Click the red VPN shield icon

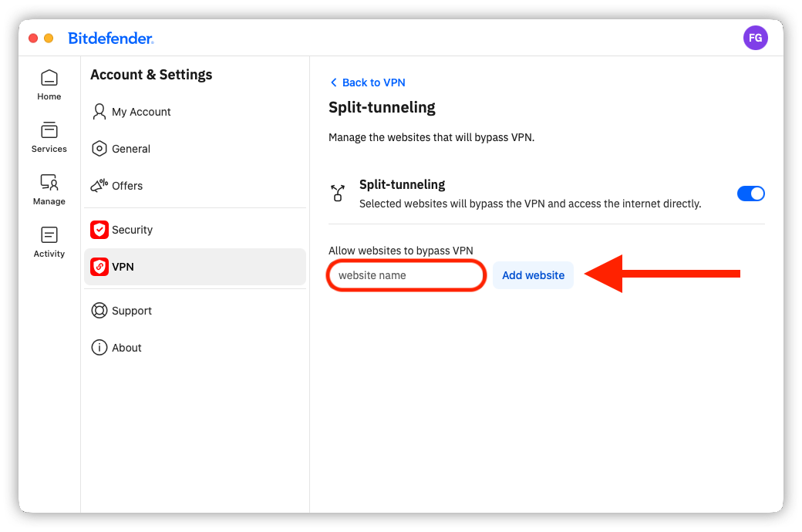[x=99, y=267]
